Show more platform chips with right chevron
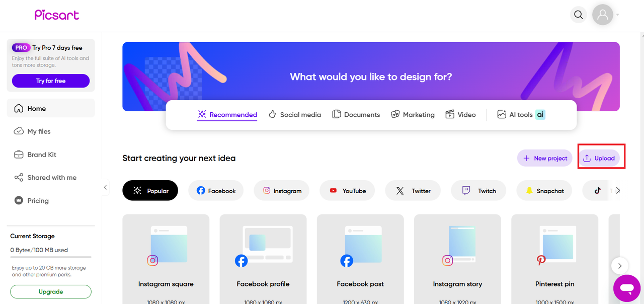 pyautogui.click(x=618, y=191)
